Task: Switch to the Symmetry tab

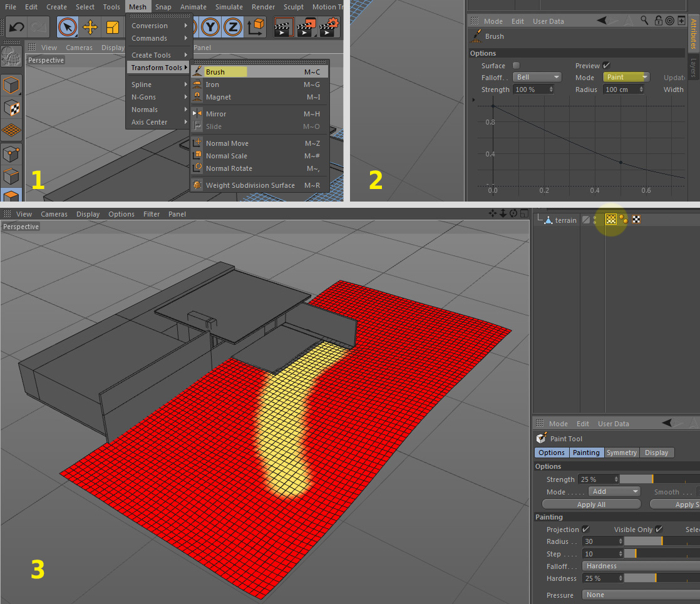Action: [x=621, y=453]
